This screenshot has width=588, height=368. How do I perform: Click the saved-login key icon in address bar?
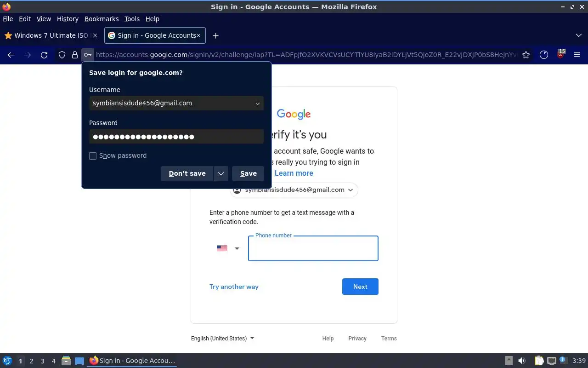click(87, 55)
